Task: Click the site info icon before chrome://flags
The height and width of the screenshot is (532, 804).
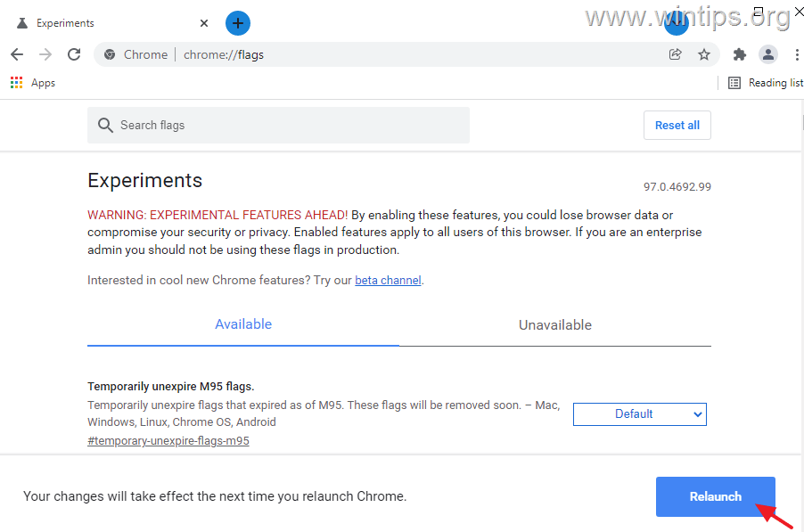Action: tap(109, 54)
